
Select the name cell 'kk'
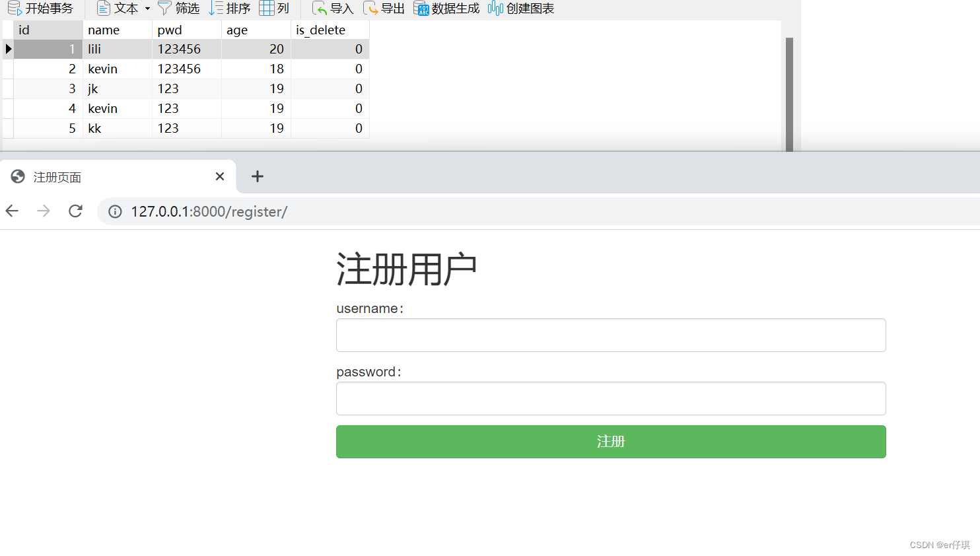pos(118,128)
